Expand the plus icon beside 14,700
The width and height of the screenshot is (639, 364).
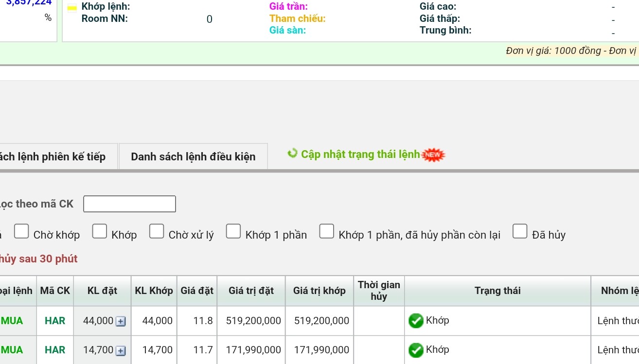tap(121, 350)
